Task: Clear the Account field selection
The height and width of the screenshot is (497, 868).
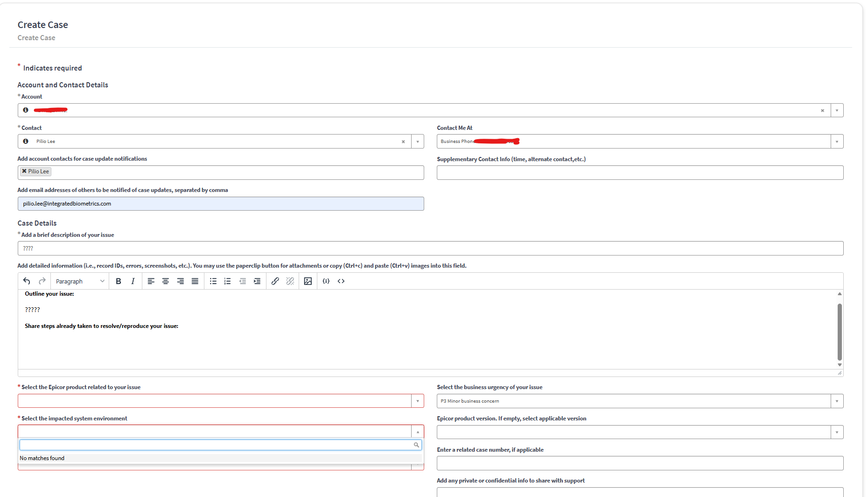Action: tap(823, 111)
